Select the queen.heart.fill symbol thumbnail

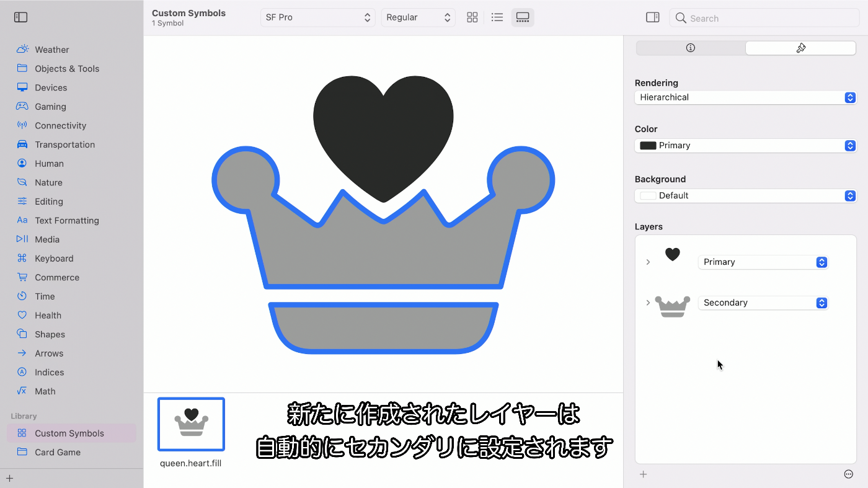coord(191,424)
